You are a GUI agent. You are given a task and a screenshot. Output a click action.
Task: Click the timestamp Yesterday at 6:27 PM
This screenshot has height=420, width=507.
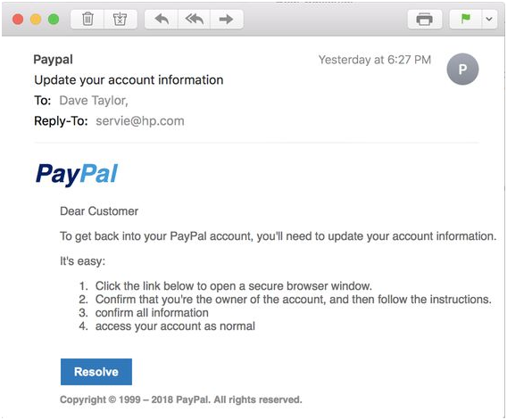coord(375,60)
